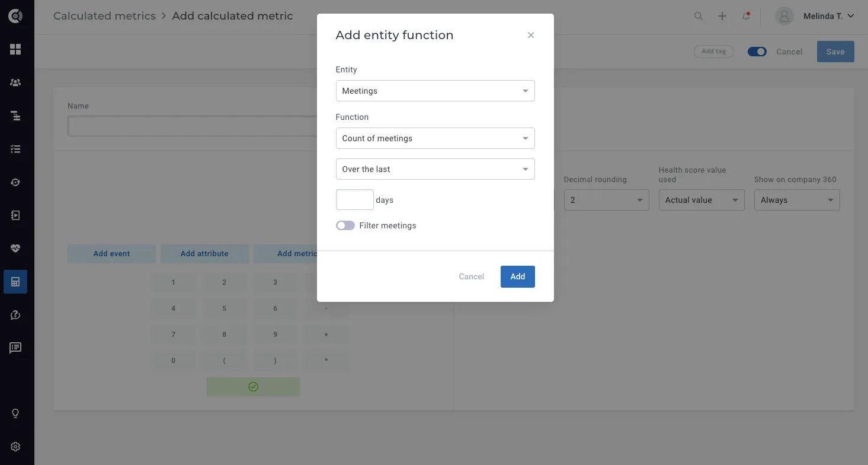Toggle the blue switch next to Cancel
This screenshot has height=465, width=868.
click(x=757, y=52)
